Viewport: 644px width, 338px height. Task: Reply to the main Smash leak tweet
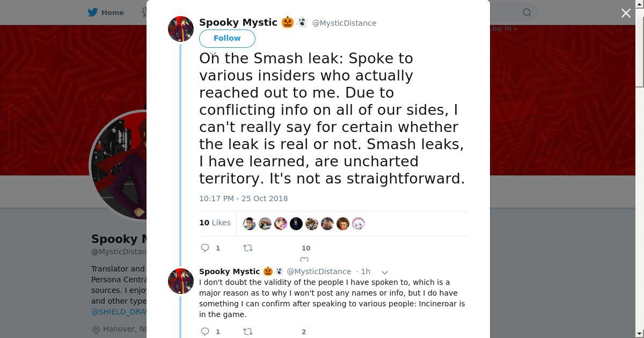coord(205,248)
